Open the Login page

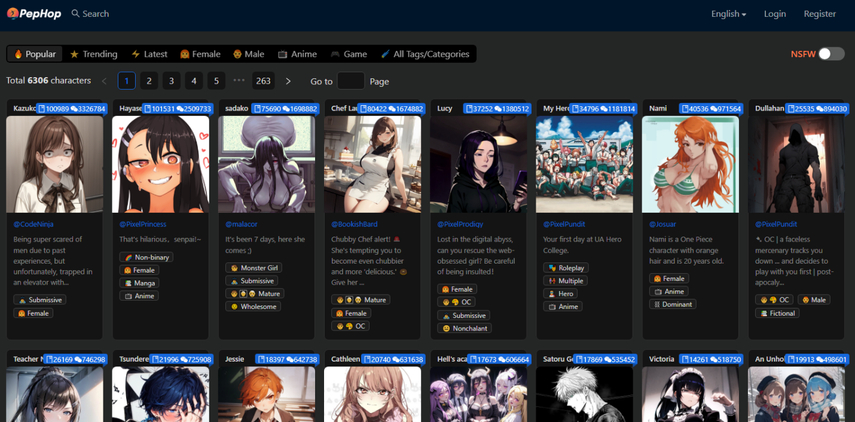[775, 14]
